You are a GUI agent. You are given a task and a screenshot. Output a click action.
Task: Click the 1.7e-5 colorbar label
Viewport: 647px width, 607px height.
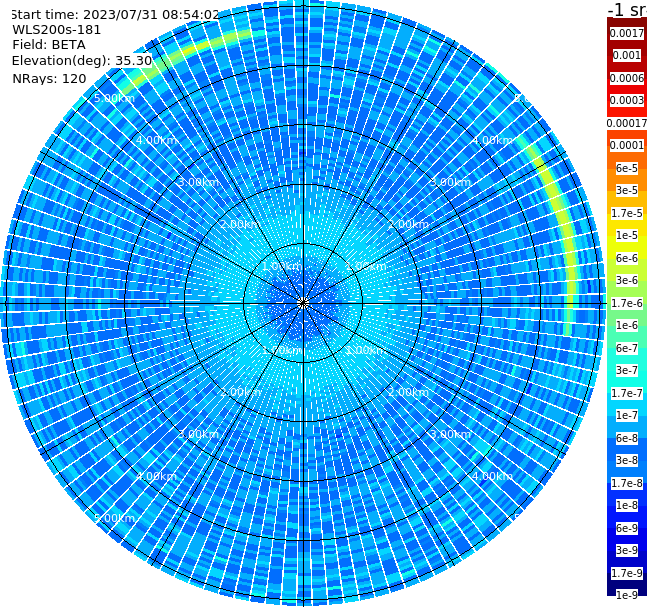627,213
